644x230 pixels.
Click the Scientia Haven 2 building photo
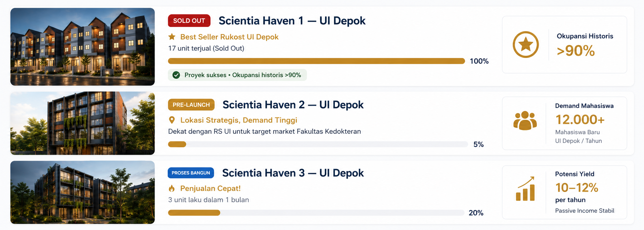click(x=83, y=123)
